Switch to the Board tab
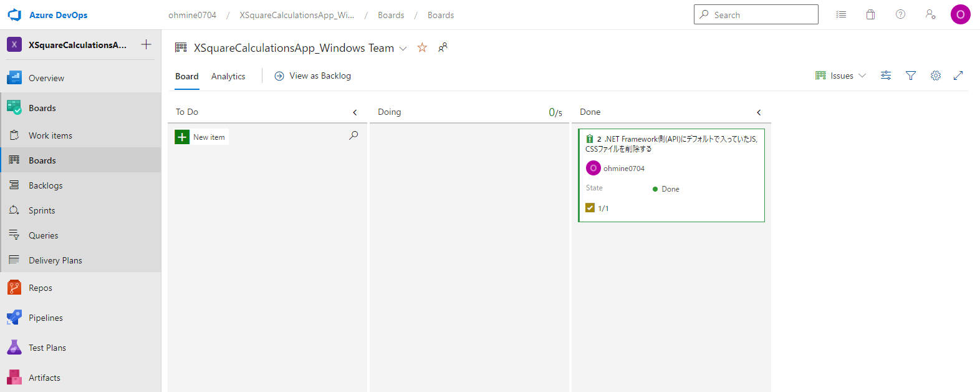 (x=187, y=76)
